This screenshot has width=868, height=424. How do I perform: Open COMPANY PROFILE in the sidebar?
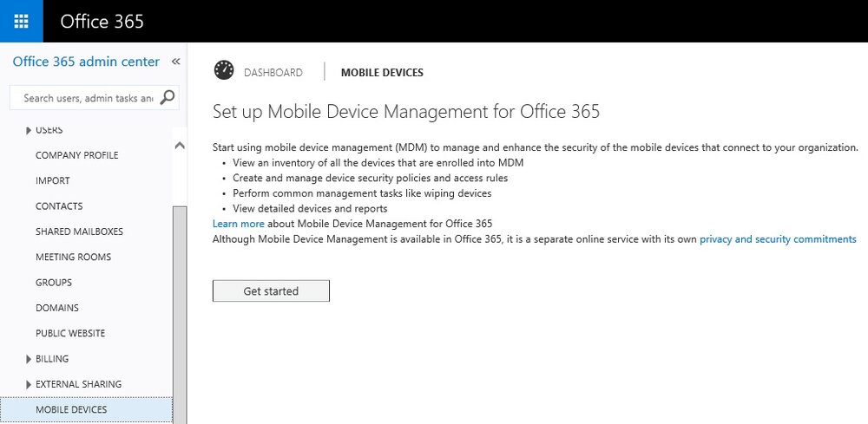(x=77, y=155)
